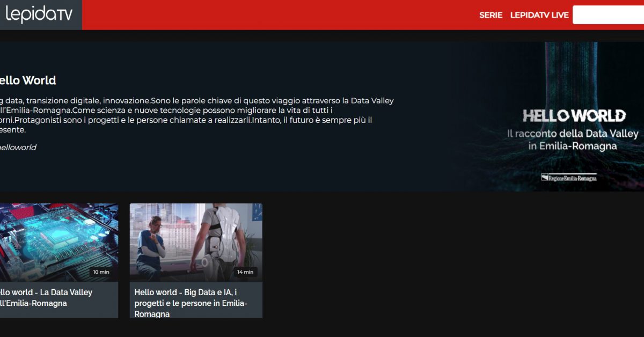Click the Regione Emilia-Romagna logo
The width and height of the screenshot is (644, 337).
point(569,178)
